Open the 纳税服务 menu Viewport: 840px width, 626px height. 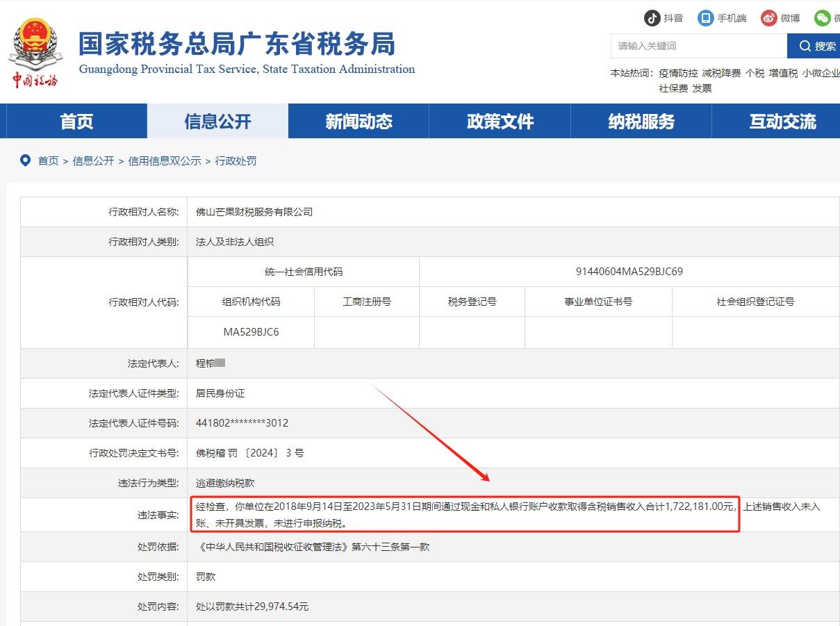(x=640, y=121)
